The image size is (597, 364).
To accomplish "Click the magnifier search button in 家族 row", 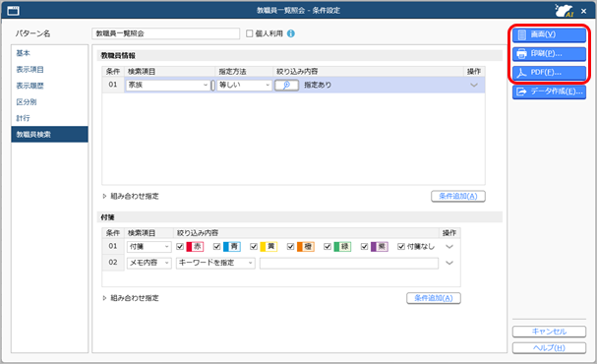I will click(286, 85).
